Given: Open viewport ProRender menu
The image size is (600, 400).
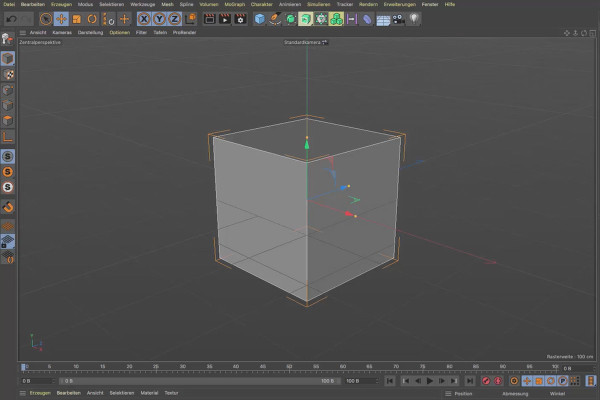Looking at the screenshot, I should pos(184,33).
